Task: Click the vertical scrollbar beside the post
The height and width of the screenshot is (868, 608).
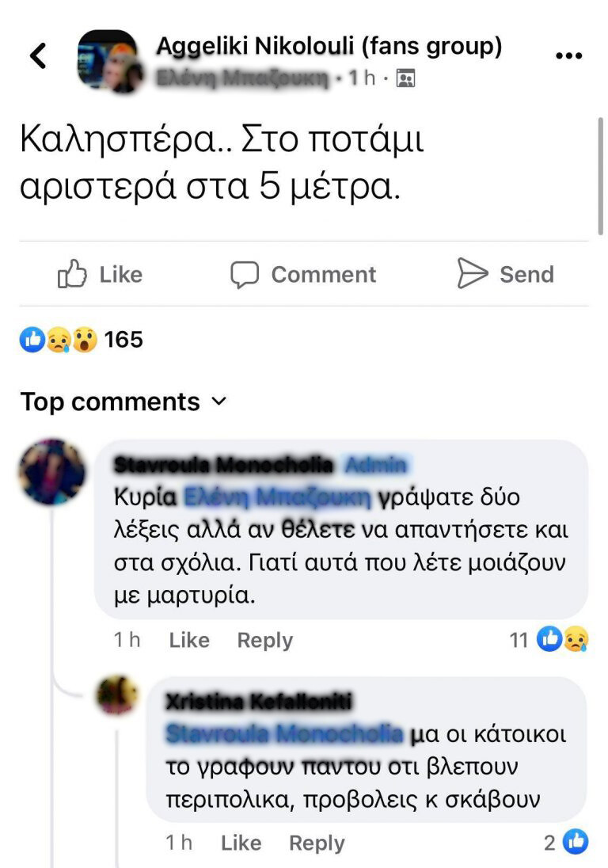Action: [600, 176]
